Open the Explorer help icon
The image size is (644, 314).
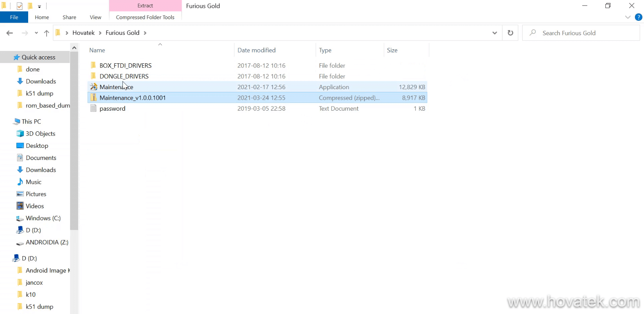click(639, 17)
